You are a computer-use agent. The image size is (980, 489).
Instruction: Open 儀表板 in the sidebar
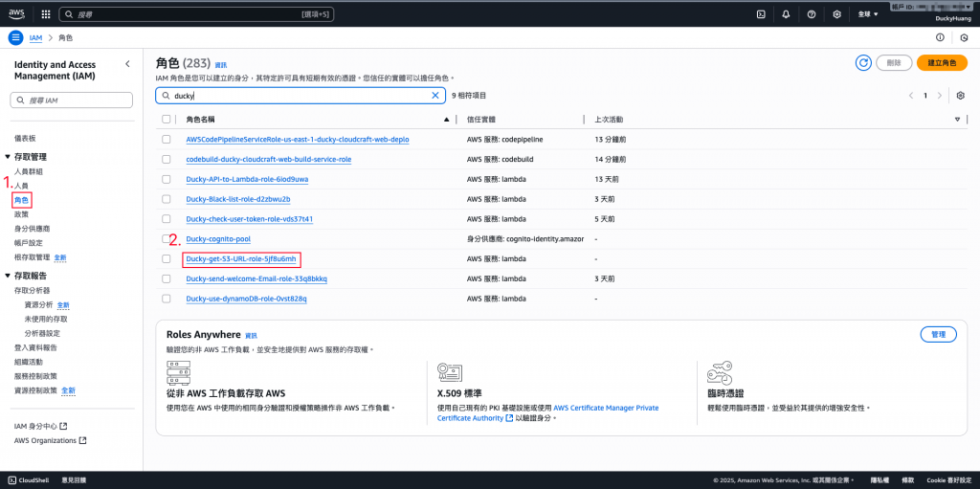[25, 138]
